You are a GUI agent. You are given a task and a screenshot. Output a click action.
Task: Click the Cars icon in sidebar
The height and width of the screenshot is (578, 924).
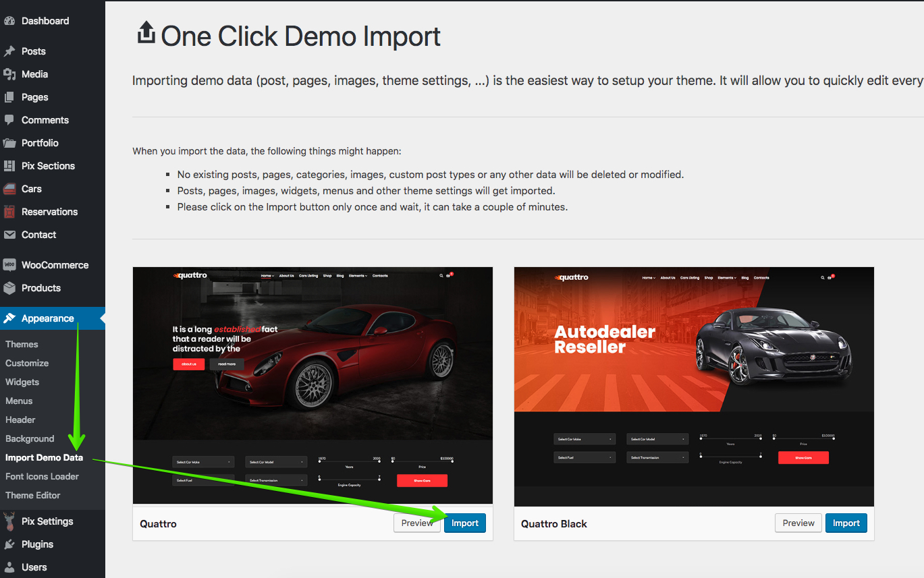(x=9, y=189)
